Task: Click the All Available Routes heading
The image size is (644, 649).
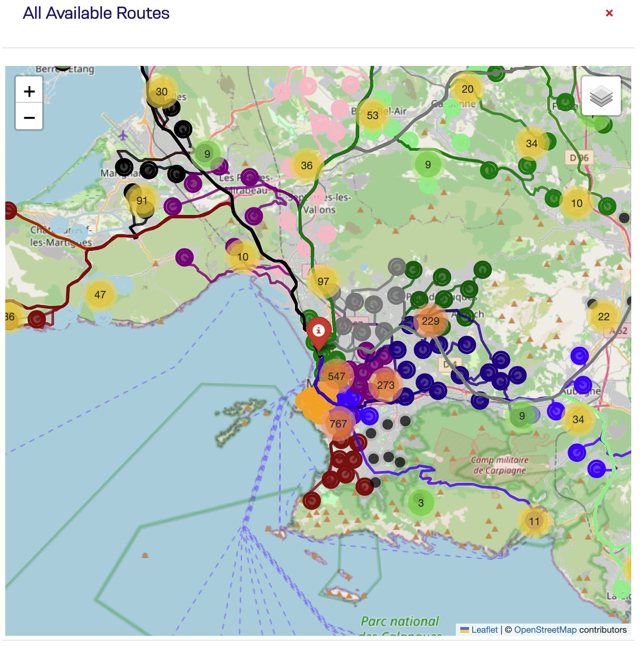Action: pos(96,13)
